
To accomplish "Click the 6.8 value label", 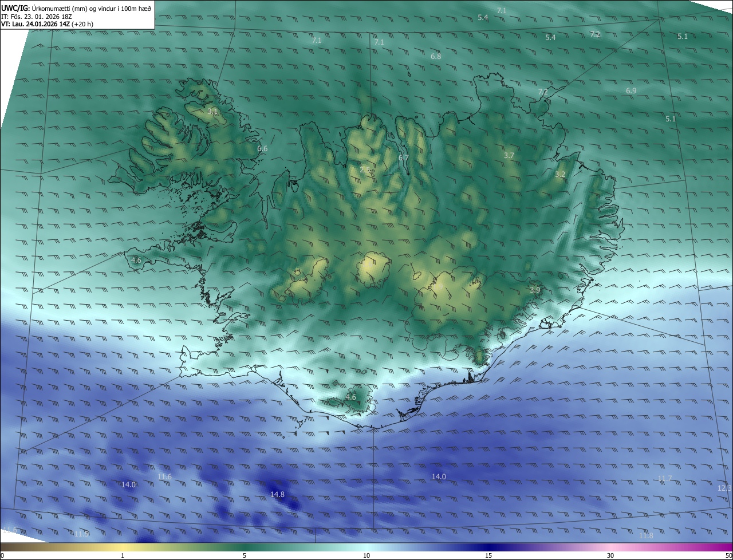I will pos(436,57).
